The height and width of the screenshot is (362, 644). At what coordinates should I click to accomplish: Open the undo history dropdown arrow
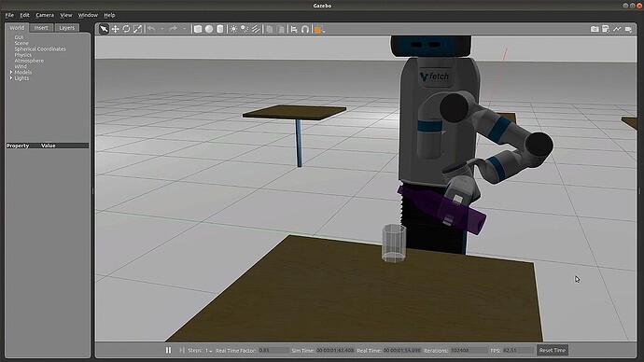[162, 29]
